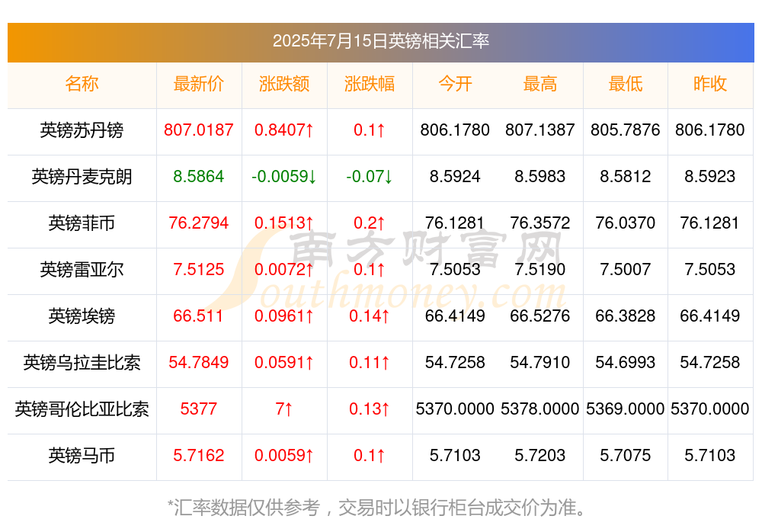The width and height of the screenshot is (762, 532).
Task: Click change amount 0.1513↑
Action: pos(284,223)
